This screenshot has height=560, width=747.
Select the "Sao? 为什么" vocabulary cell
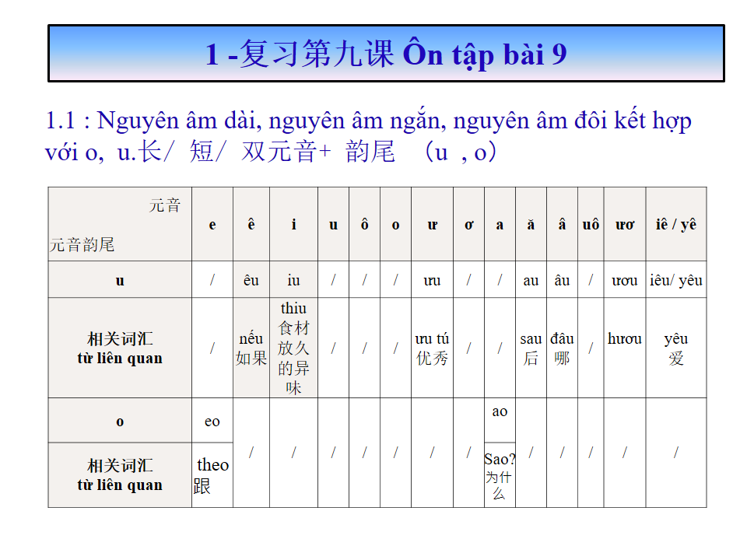500,475
